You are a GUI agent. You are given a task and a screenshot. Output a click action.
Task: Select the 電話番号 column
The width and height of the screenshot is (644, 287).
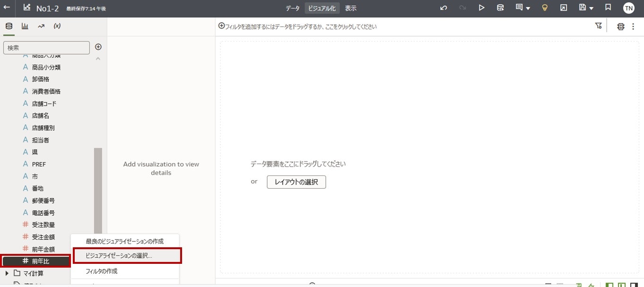pos(44,213)
